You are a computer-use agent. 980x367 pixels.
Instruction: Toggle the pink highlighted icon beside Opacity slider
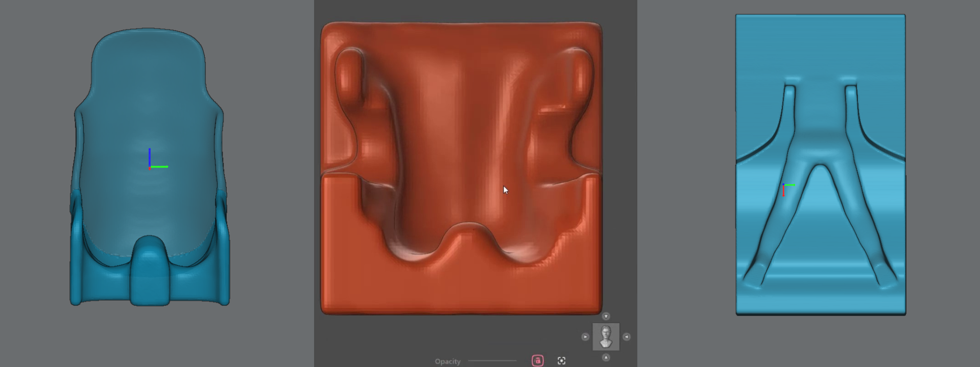537,361
